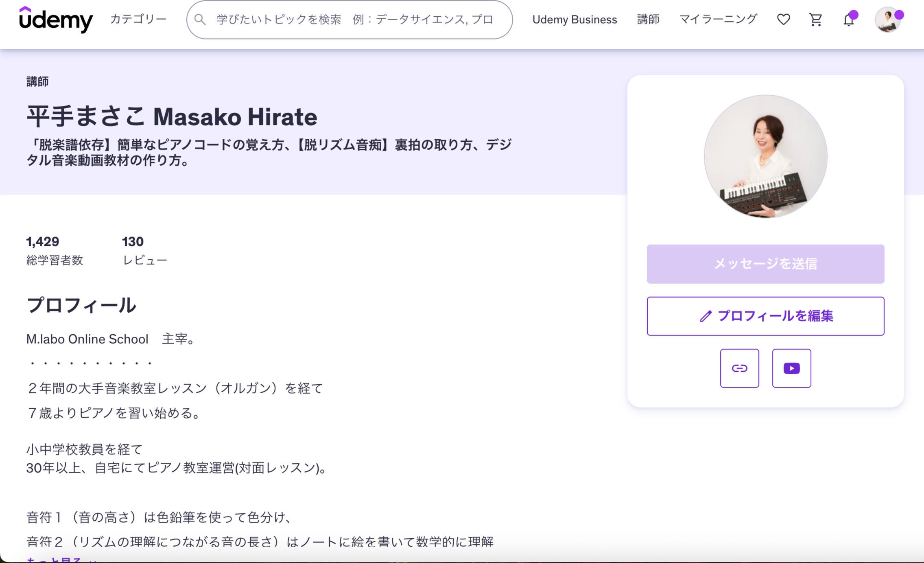This screenshot has width=924, height=563.
Task: Open the website link icon
Action: tap(739, 368)
